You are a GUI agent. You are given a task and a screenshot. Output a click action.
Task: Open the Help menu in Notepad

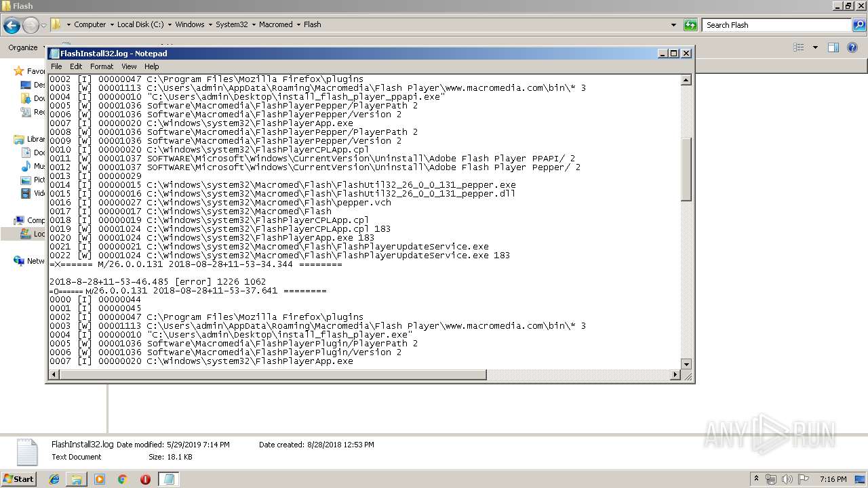pyautogui.click(x=152, y=66)
